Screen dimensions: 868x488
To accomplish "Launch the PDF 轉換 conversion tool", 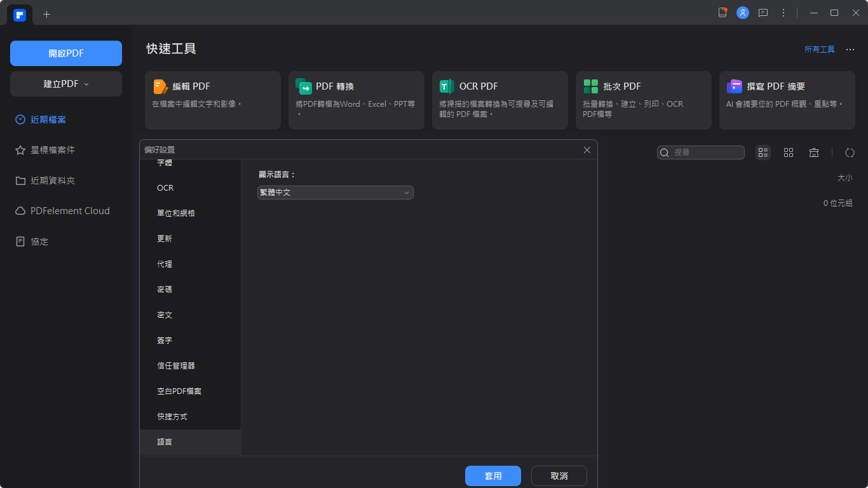I will (x=356, y=100).
